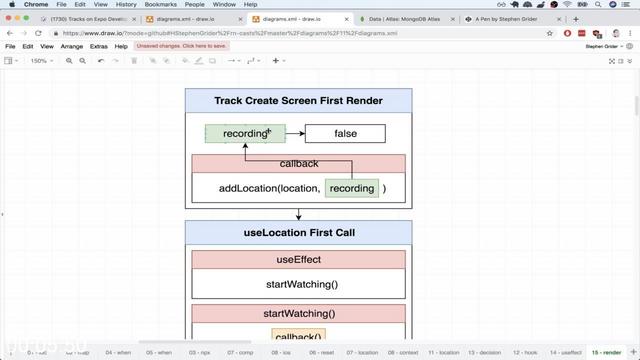Undo the last diagram change

[101, 61]
